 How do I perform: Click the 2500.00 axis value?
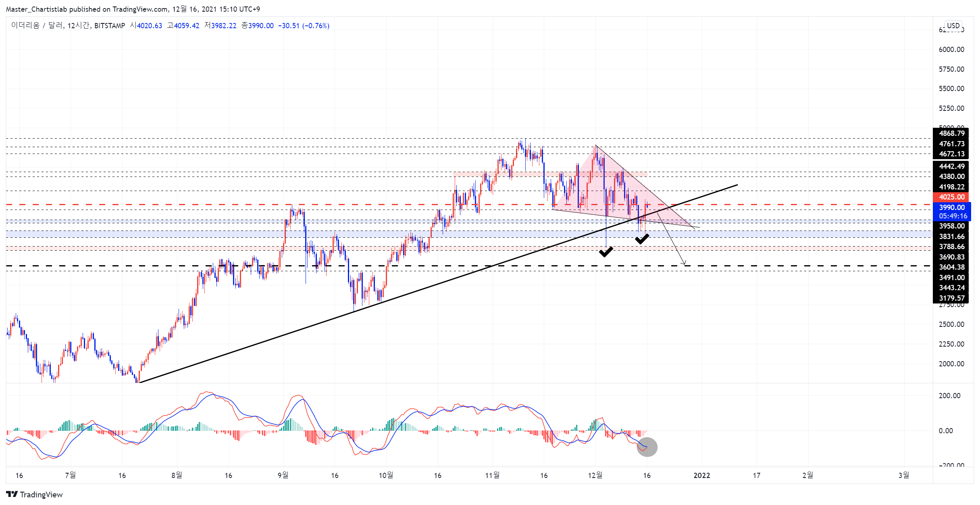(951, 324)
